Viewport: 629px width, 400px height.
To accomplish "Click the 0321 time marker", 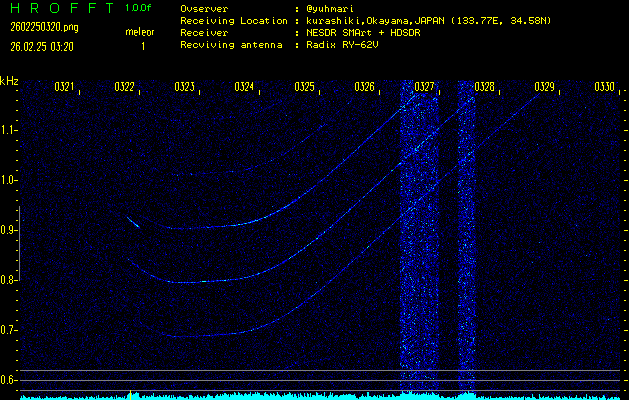I will click(64, 87).
